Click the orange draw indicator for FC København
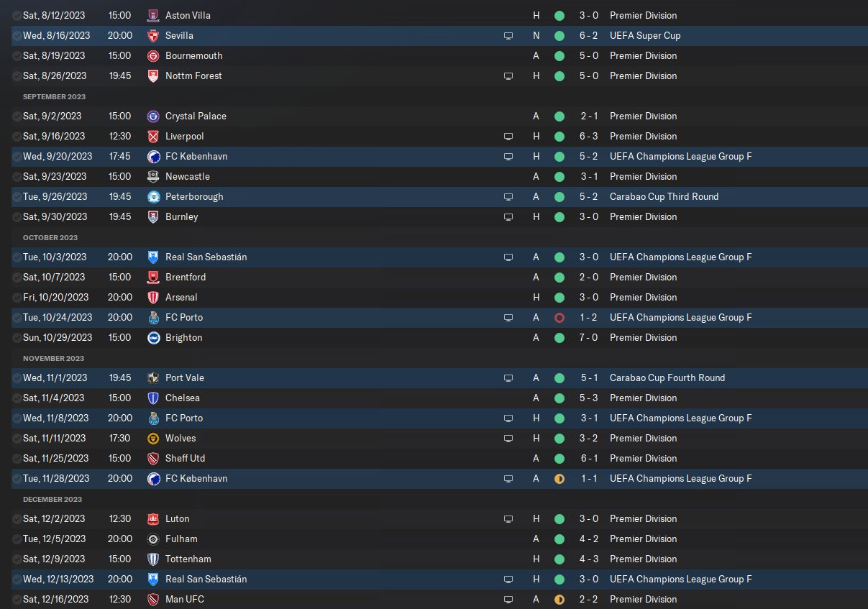 tap(559, 478)
